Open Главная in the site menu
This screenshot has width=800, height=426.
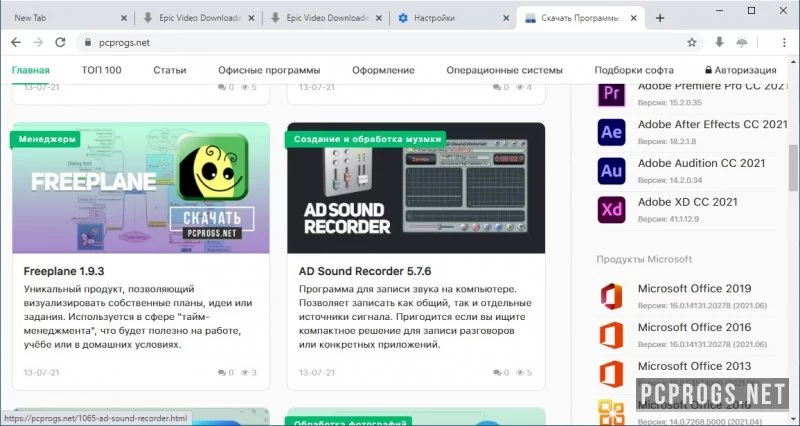tap(31, 70)
